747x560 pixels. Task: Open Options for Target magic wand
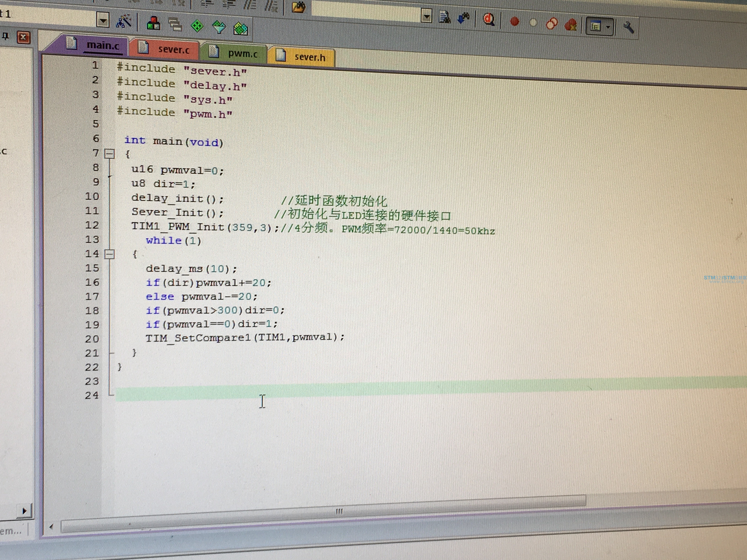click(x=124, y=22)
